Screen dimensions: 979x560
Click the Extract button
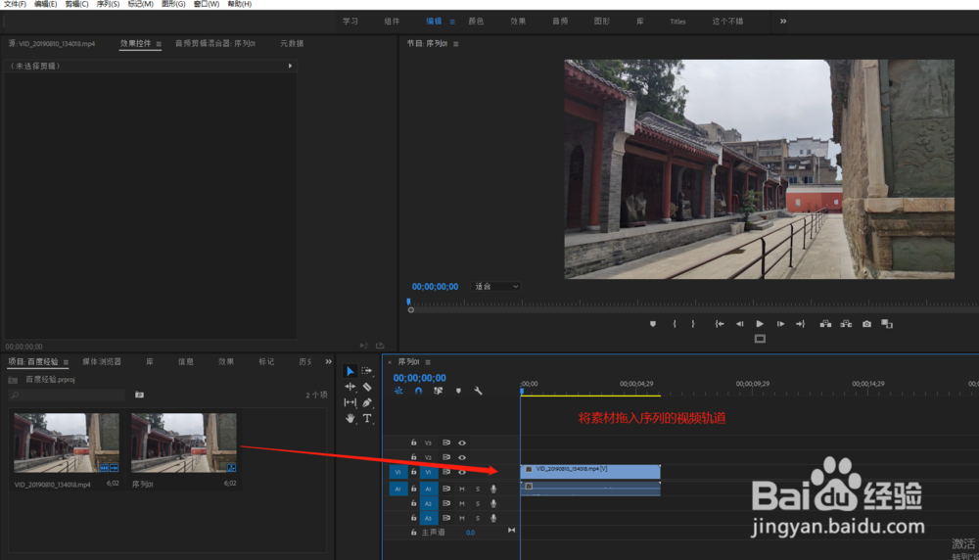(846, 324)
